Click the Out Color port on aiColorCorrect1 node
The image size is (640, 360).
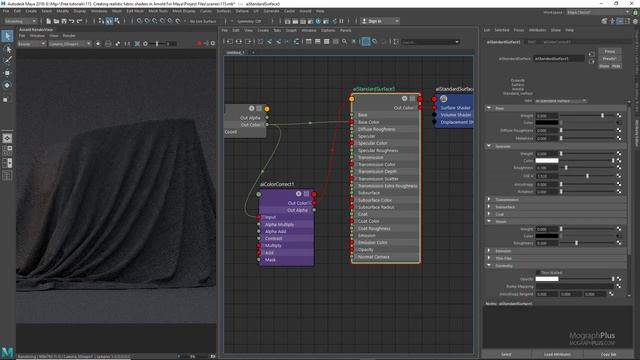314,203
